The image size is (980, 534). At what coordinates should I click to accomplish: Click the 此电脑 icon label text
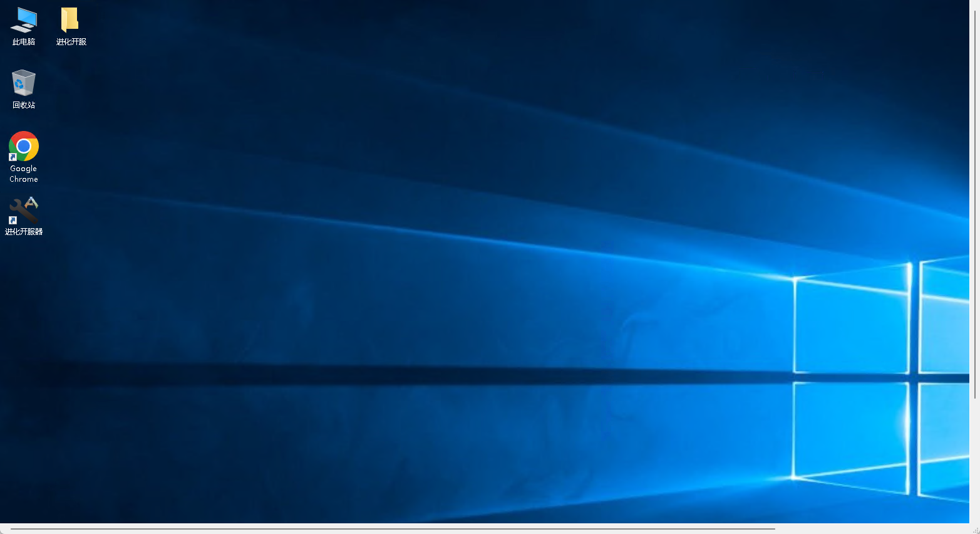click(24, 42)
